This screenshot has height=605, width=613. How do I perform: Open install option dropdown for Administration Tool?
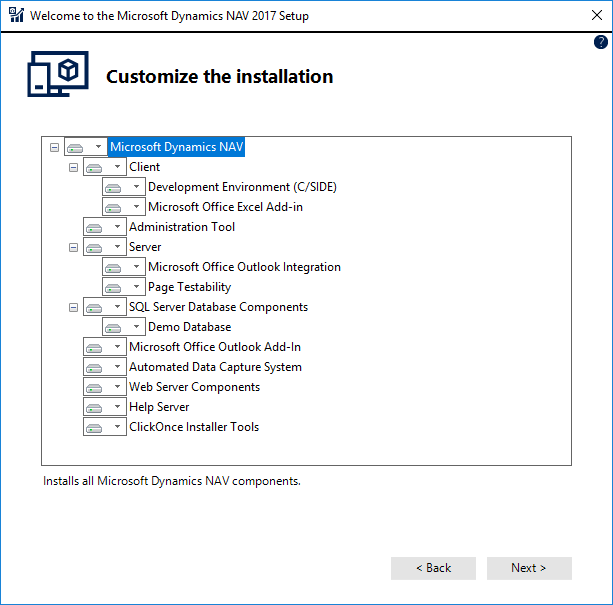pos(104,227)
